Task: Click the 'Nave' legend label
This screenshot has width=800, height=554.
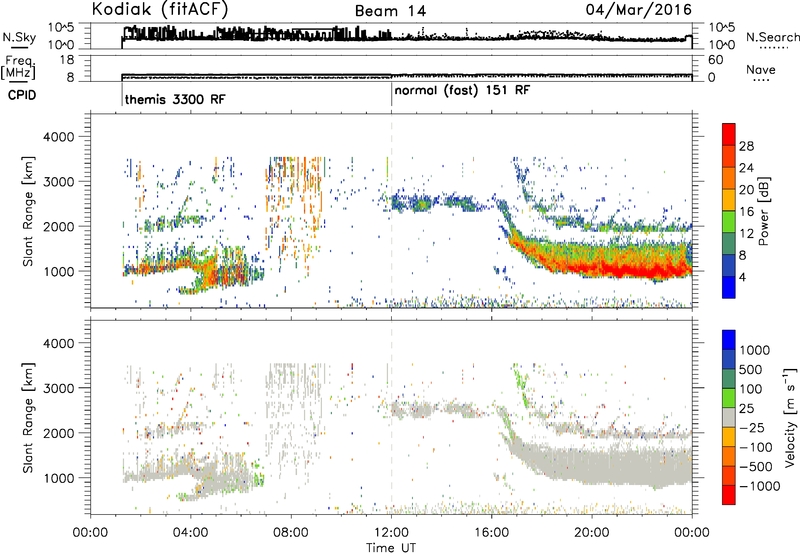Action: 761,69
